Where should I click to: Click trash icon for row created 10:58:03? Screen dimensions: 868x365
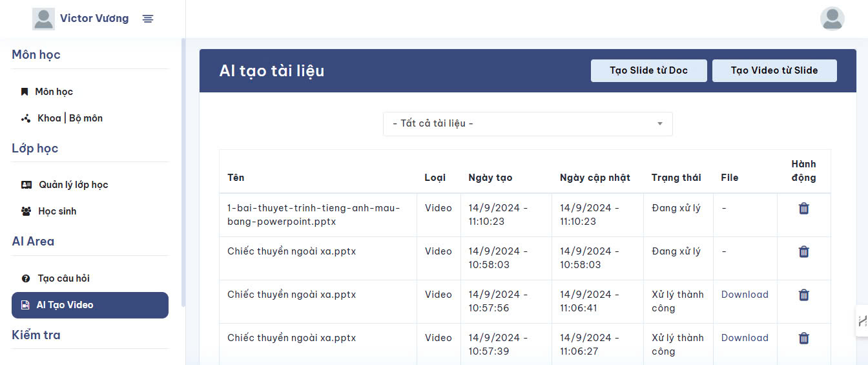click(x=804, y=251)
